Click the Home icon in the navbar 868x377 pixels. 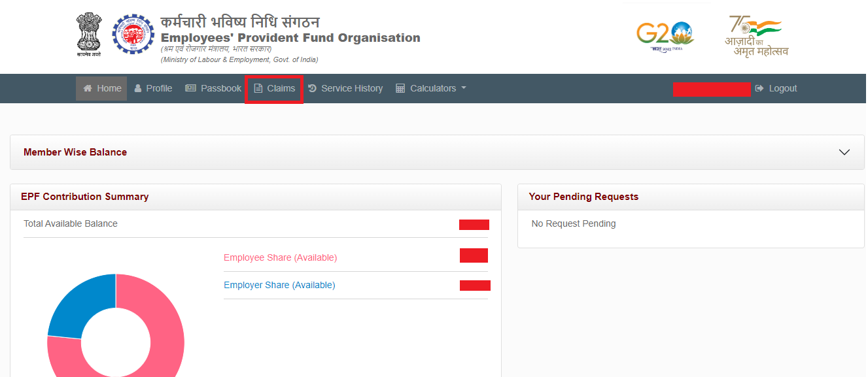coord(88,88)
